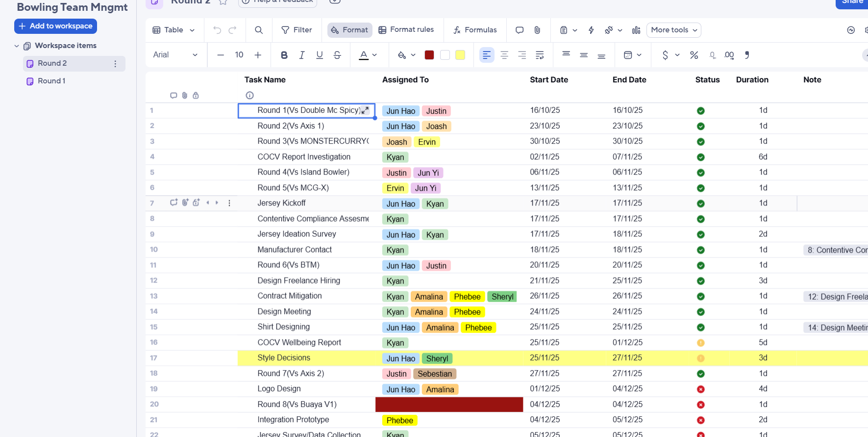Click the Undo arrow icon
Image resolution: width=868 pixels, height=437 pixels.
pyautogui.click(x=217, y=30)
